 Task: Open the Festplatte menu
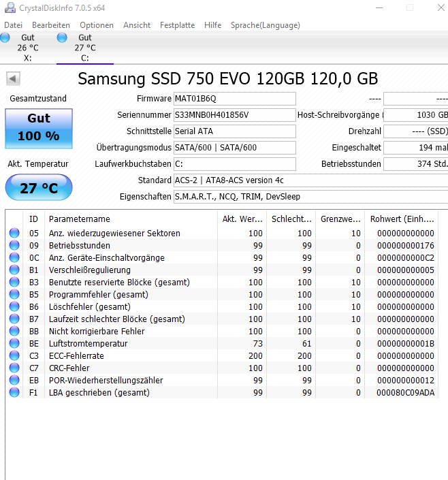(177, 25)
